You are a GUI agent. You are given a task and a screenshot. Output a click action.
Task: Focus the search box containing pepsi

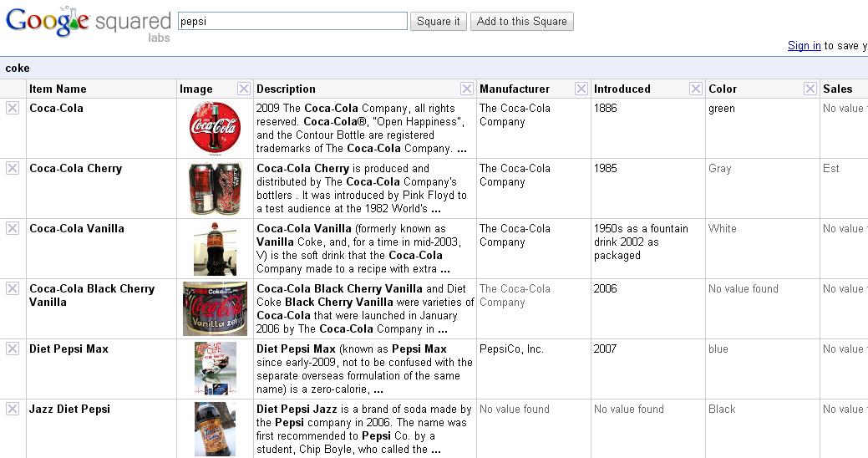[x=293, y=21]
